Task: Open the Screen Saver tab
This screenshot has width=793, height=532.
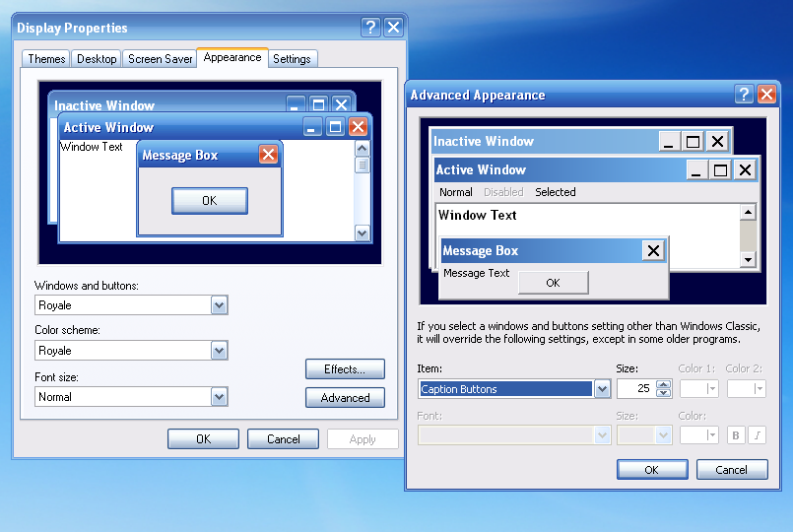Action: pyautogui.click(x=160, y=59)
